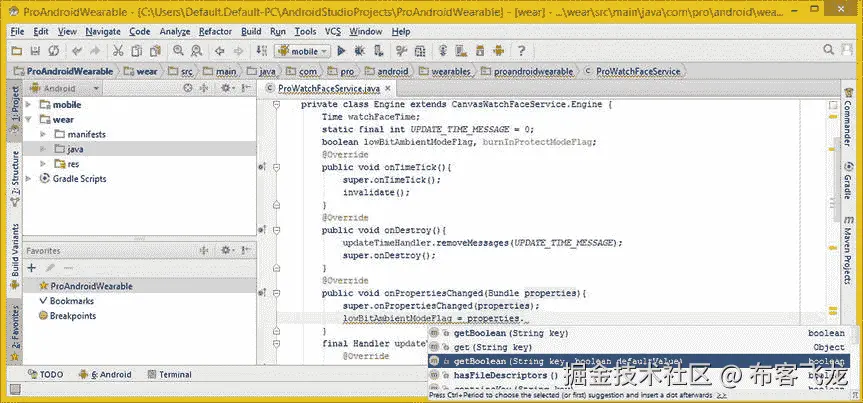This screenshot has width=863, height=403.
Task: Fold the onPropertiesChanged method block
Action: click(277, 293)
